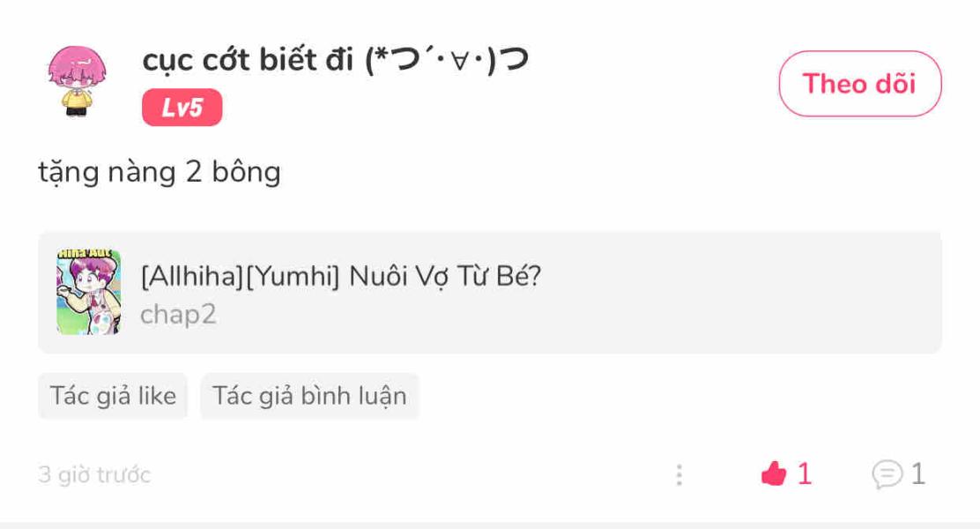Tap the reply count beside the bubble icon

pyautogui.click(x=918, y=474)
